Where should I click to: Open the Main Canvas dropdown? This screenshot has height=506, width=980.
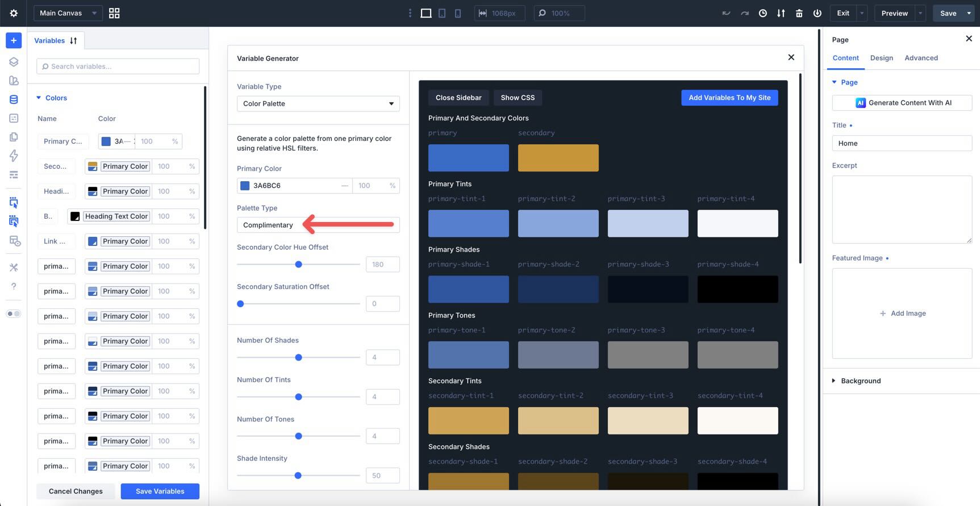pyautogui.click(x=68, y=13)
